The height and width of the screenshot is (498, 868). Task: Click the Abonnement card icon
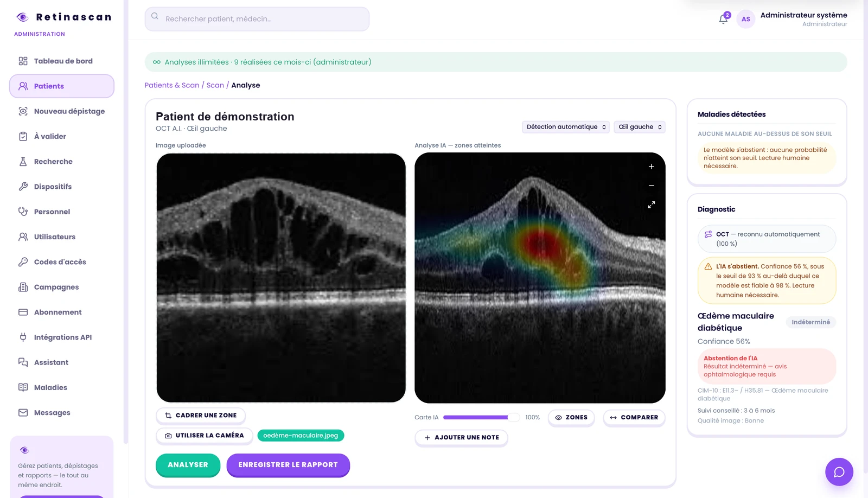[23, 312]
